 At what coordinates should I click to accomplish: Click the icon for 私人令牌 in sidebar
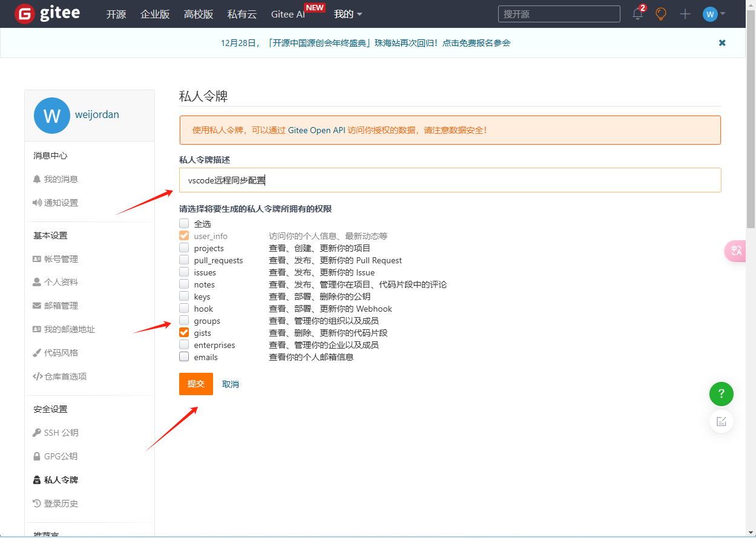click(x=37, y=480)
